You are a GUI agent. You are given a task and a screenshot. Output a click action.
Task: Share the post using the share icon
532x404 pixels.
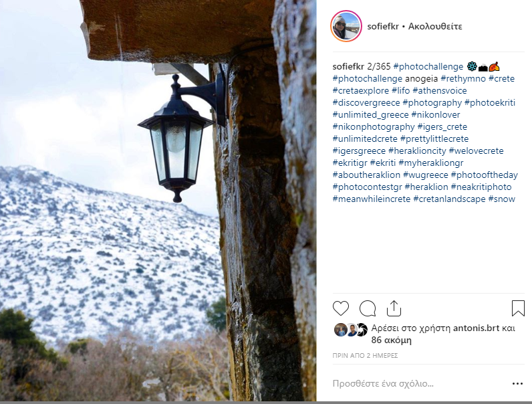tap(394, 308)
